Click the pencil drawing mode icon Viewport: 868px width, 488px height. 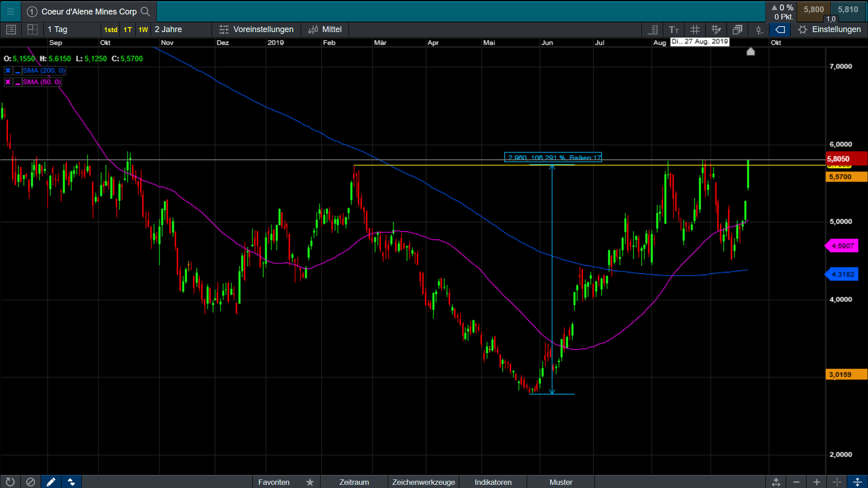[51, 482]
